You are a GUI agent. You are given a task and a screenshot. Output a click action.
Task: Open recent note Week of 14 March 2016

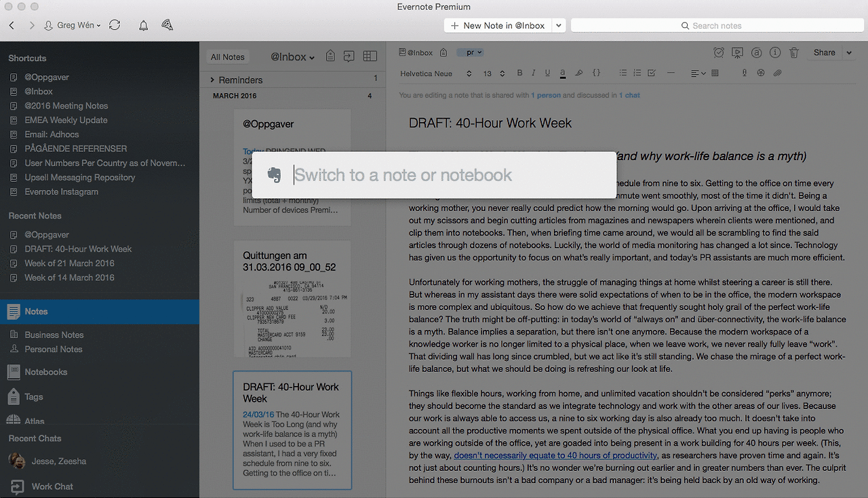point(69,277)
